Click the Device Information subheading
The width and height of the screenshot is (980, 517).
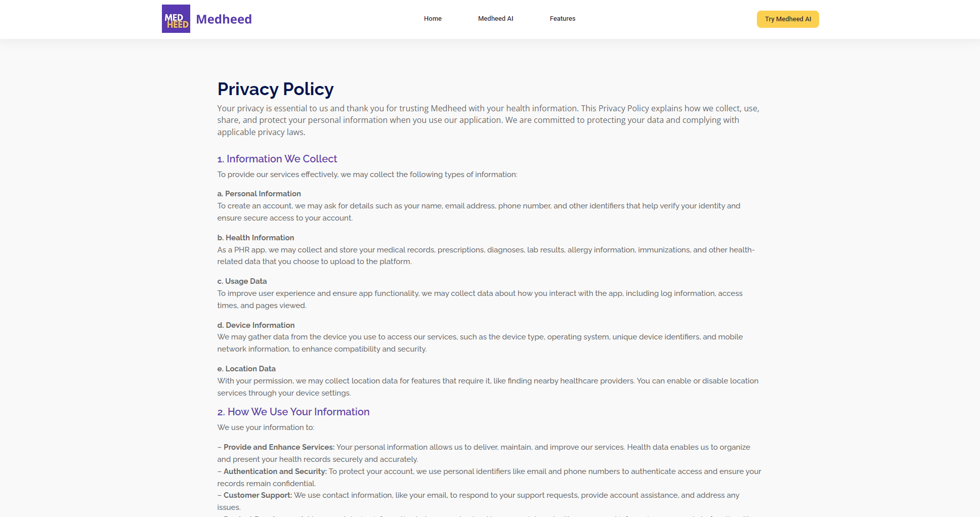pyautogui.click(x=256, y=325)
